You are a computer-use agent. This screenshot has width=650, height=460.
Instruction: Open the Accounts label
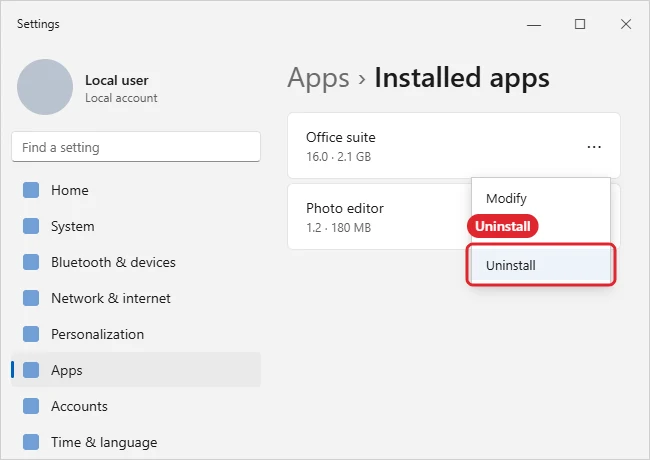tap(79, 407)
